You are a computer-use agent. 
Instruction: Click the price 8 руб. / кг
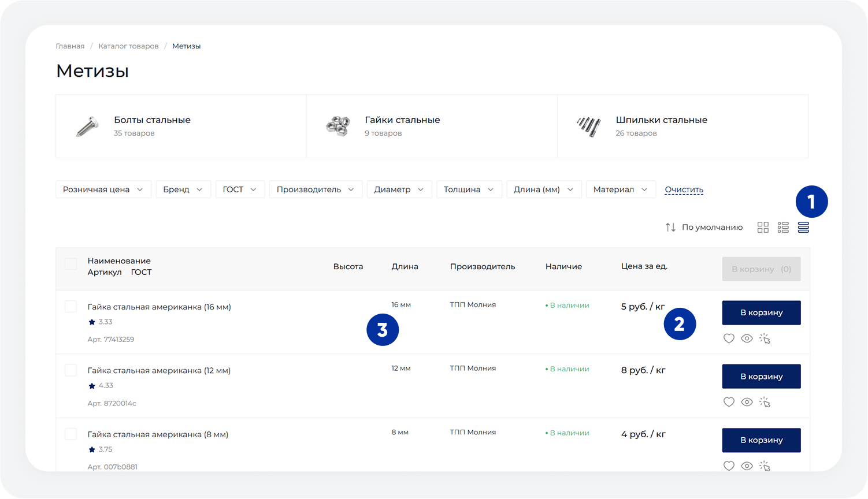click(x=643, y=370)
